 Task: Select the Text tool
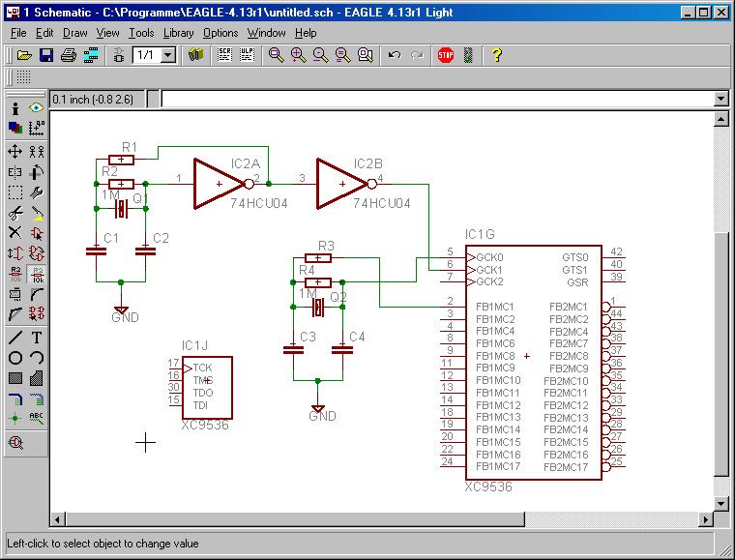[36, 338]
